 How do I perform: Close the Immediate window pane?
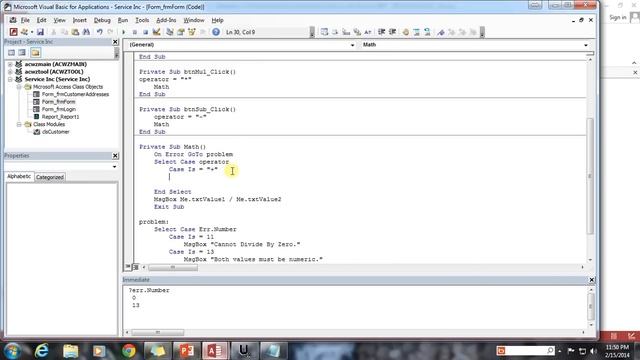[591, 280]
